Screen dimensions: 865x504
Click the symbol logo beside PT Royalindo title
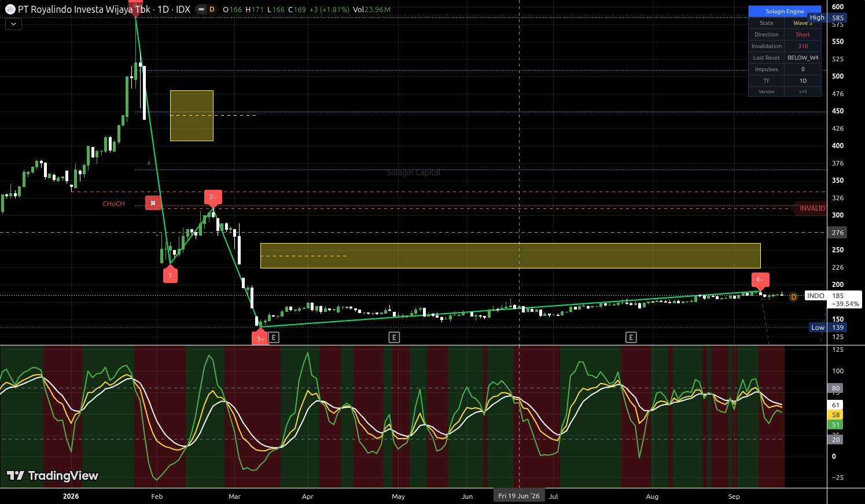tap(10, 9)
